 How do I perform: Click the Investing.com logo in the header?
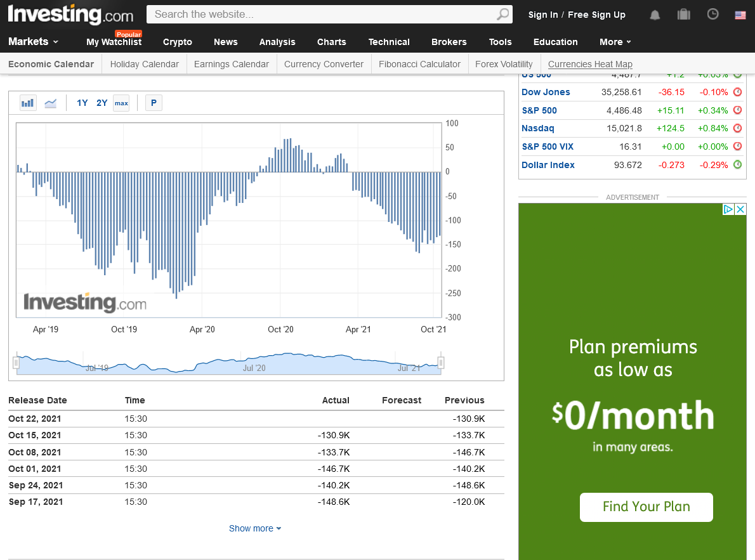pyautogui.click(x=70, y=15)
